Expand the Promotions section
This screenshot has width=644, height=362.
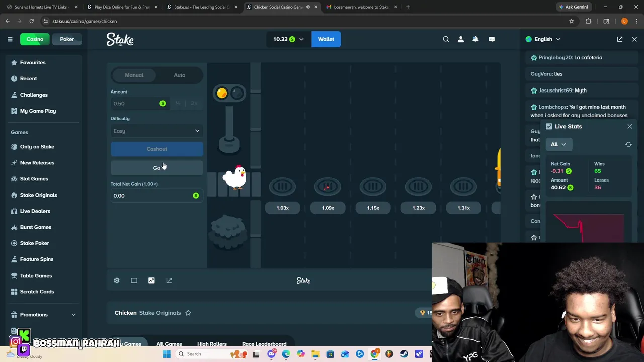click(43, 315)
